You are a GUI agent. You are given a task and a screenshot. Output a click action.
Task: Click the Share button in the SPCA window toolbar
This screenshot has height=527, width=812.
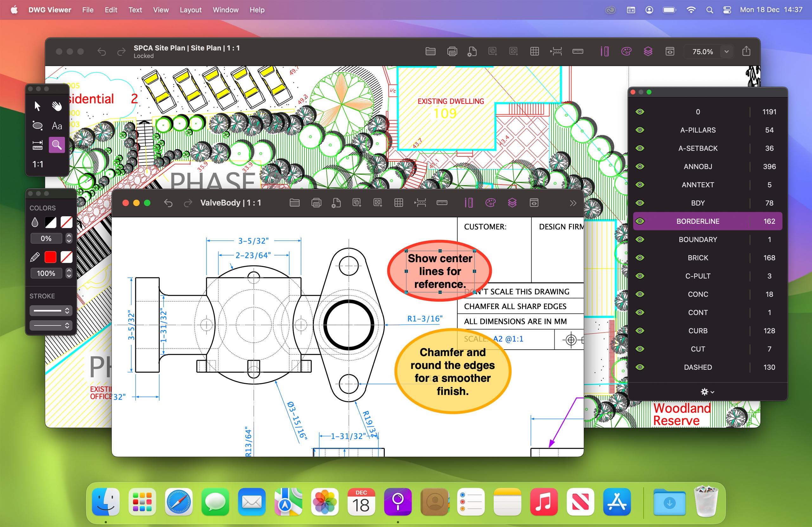pos(746,51)
